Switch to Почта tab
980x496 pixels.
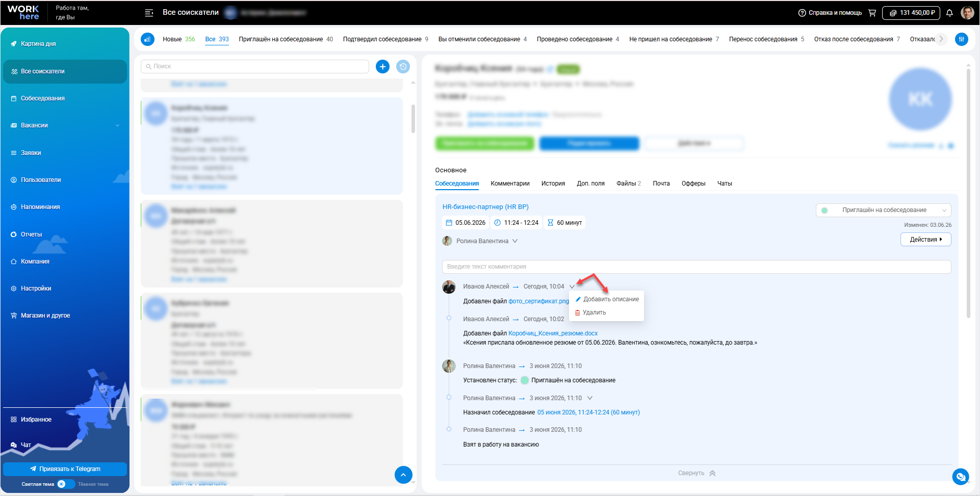coord(661,184)
